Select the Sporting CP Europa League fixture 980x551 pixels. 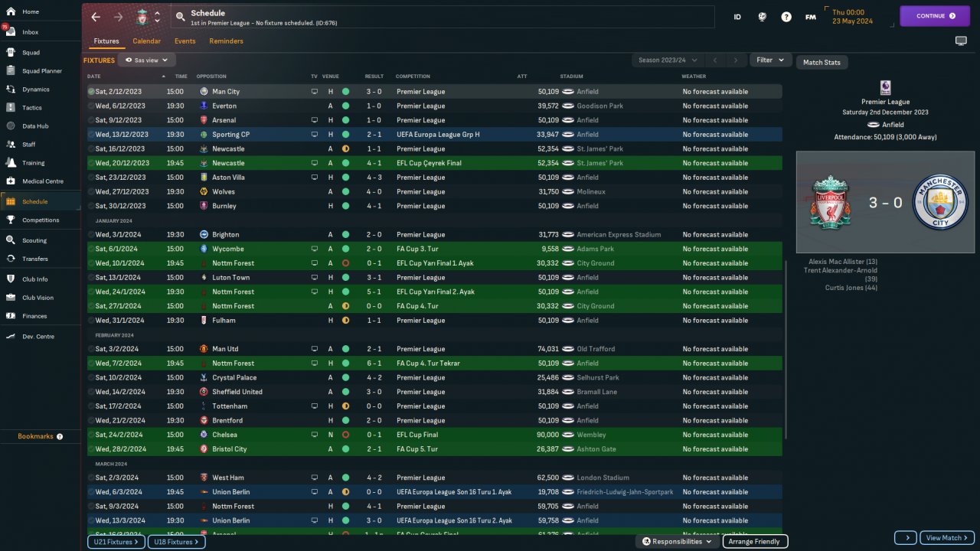click(434, 135)
